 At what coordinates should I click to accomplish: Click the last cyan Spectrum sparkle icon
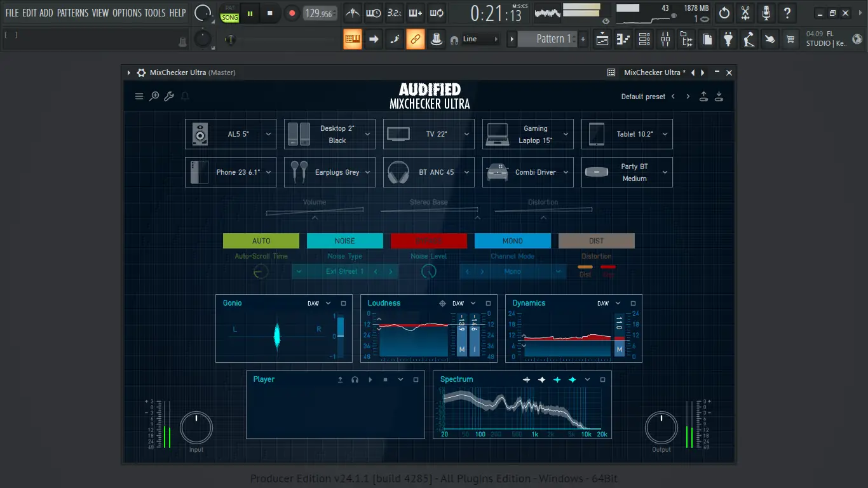[572, 379]
